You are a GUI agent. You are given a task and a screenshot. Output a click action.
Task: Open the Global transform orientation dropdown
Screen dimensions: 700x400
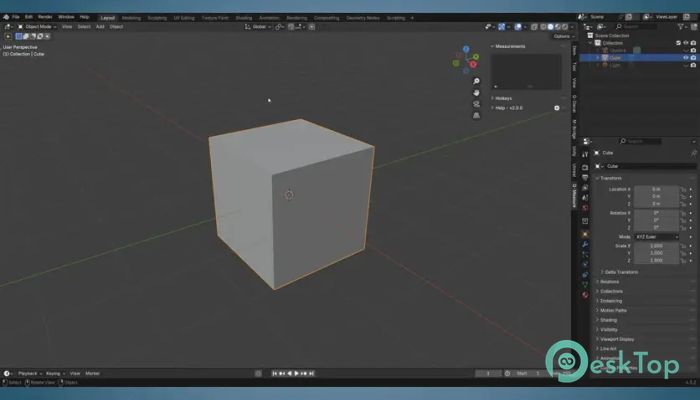tap(258, 27)
